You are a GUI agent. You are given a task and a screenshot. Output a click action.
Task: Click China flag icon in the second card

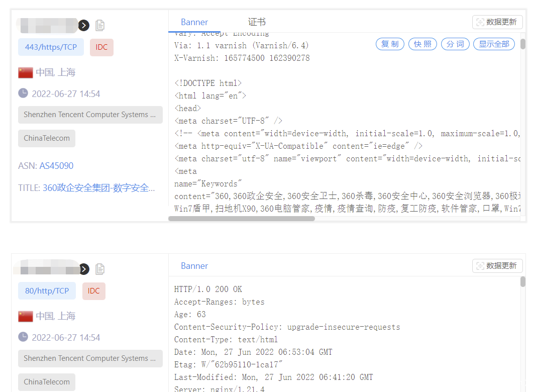(26, 317)
